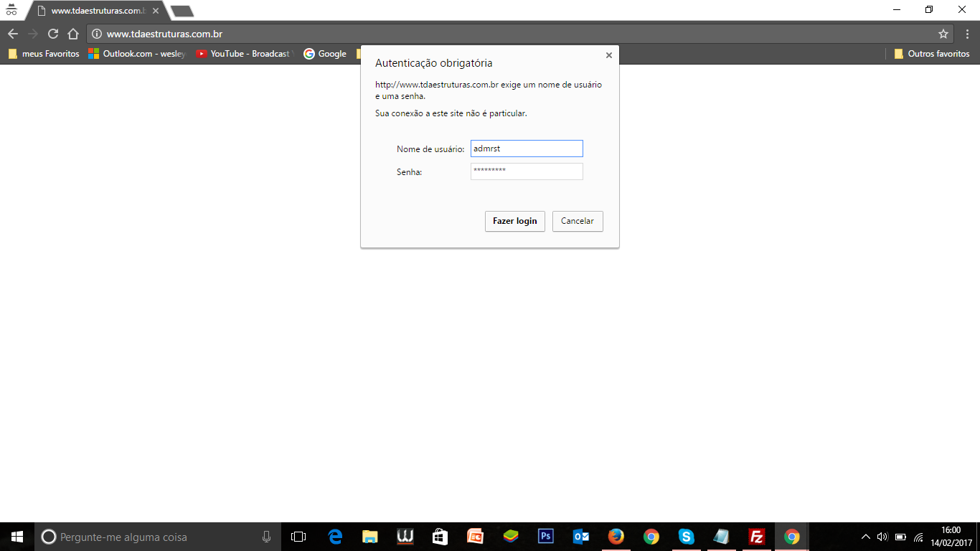980x551 pixels.
Task: Open File Explorer from the taskbar
Action: point(370,537)
